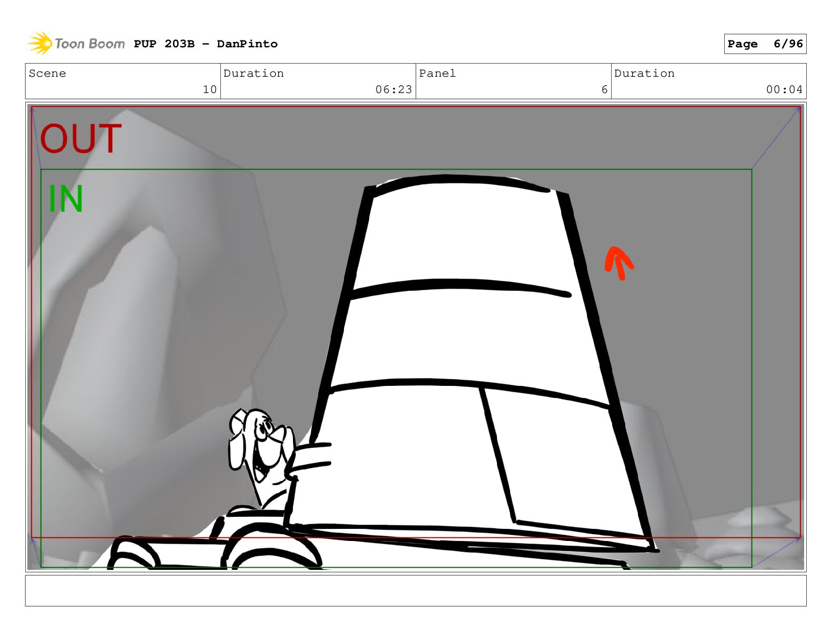Select the title text 'PUP 203B – DanPinto'
This screenshot has height=644, width=832.
point(206,44)
